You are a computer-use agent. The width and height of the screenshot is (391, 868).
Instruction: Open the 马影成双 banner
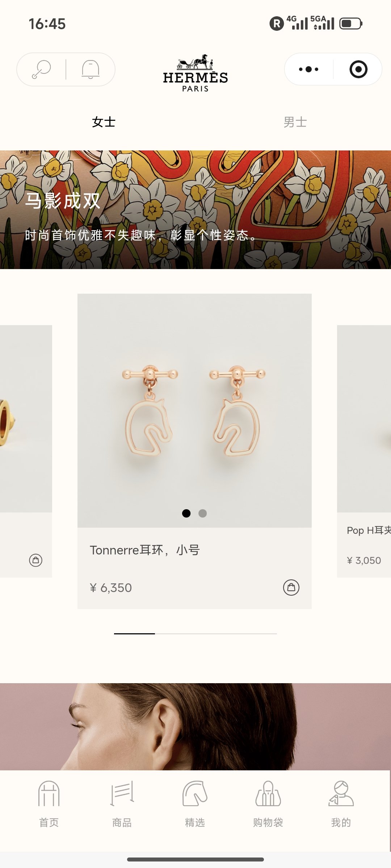(195, 210)
